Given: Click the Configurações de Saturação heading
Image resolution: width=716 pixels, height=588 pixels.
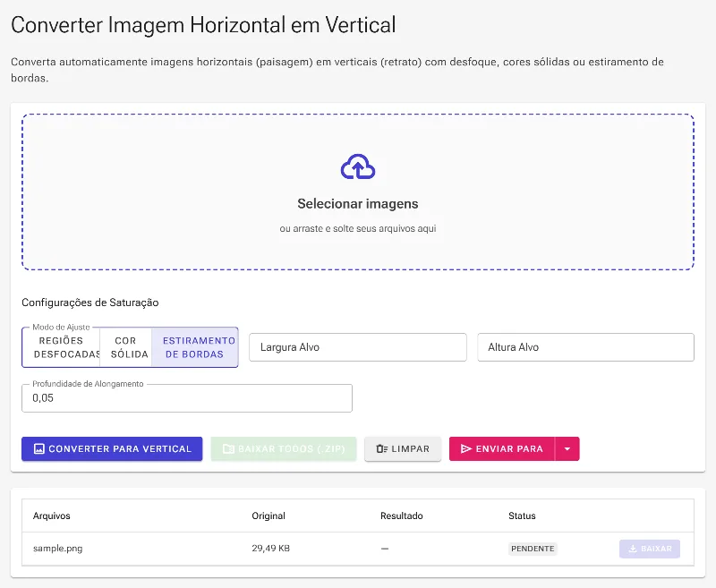Looking at the screenshot, I should pyautogui.click(x=90, y=303).
